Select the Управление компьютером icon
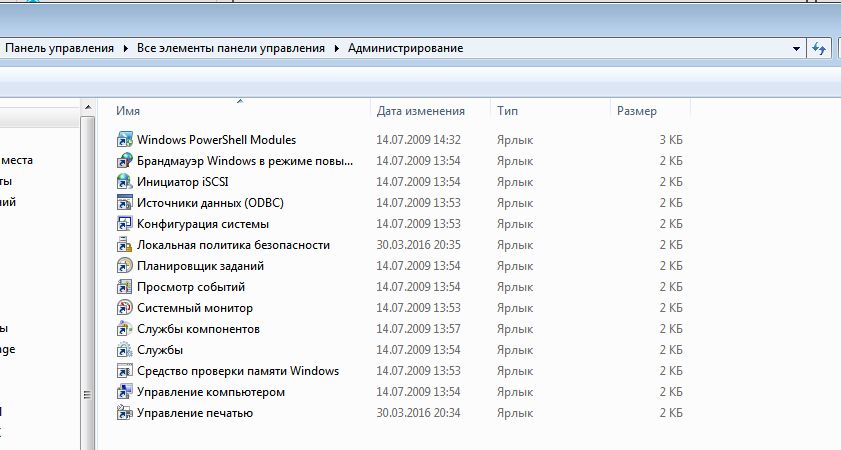This screenshot has width=841, height=450. (124, 392)
